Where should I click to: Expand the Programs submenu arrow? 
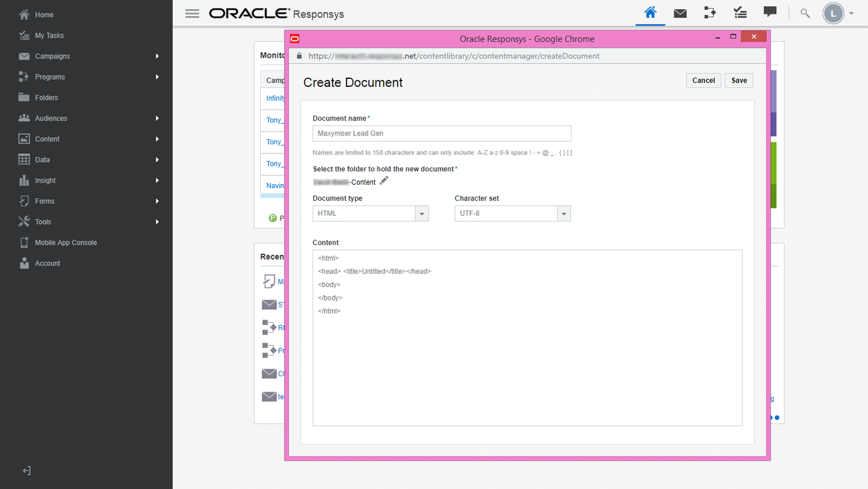coord(157,77)
